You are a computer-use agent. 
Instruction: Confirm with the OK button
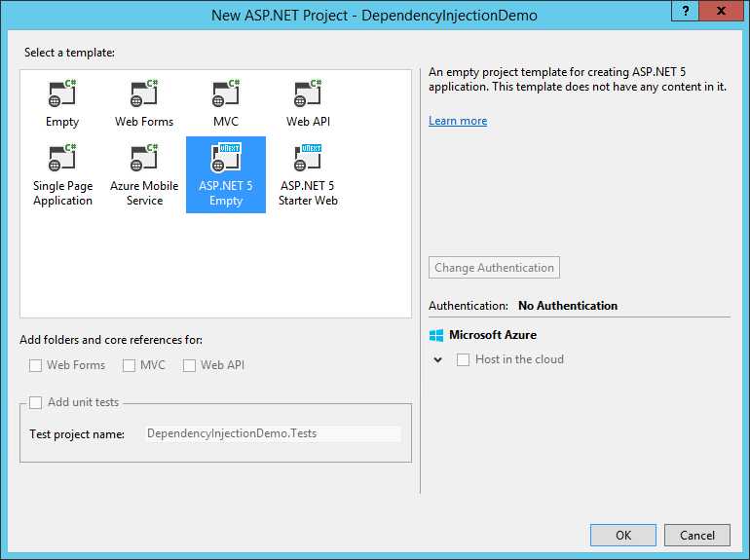tap(622, 535)
